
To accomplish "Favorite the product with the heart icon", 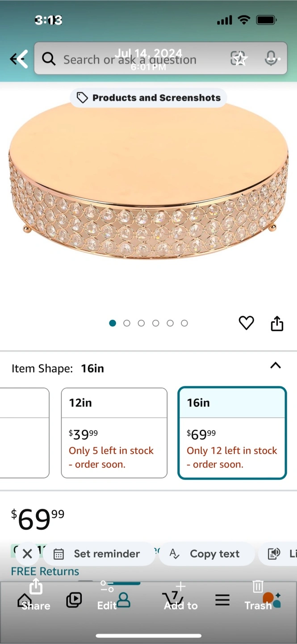I will pyautogui.click(x=246, y=323).
